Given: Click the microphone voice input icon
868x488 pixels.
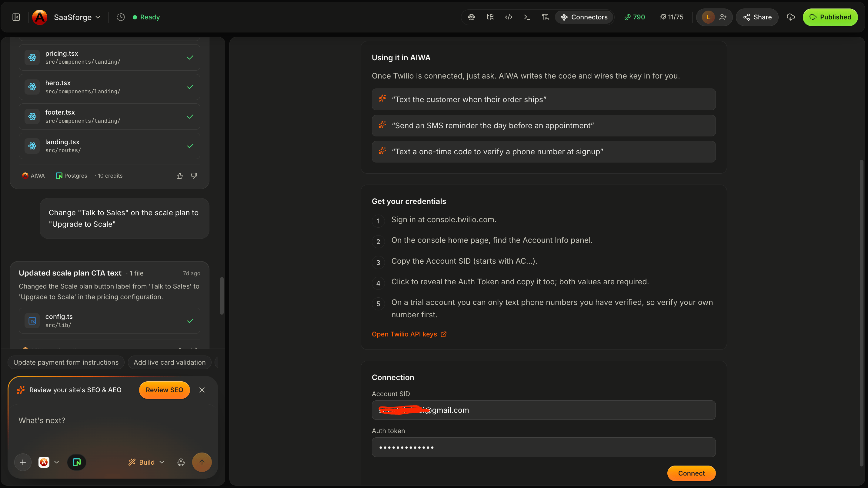Looking at the screenshot, I should (x=181, y=462).
